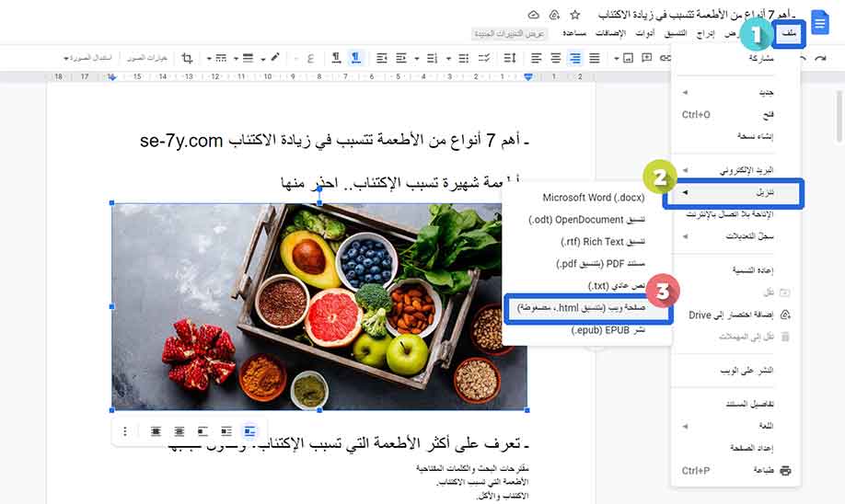This screenshot has width=845, height=504.
Task: Expand the Email submenu arrow
Action: 685,171
